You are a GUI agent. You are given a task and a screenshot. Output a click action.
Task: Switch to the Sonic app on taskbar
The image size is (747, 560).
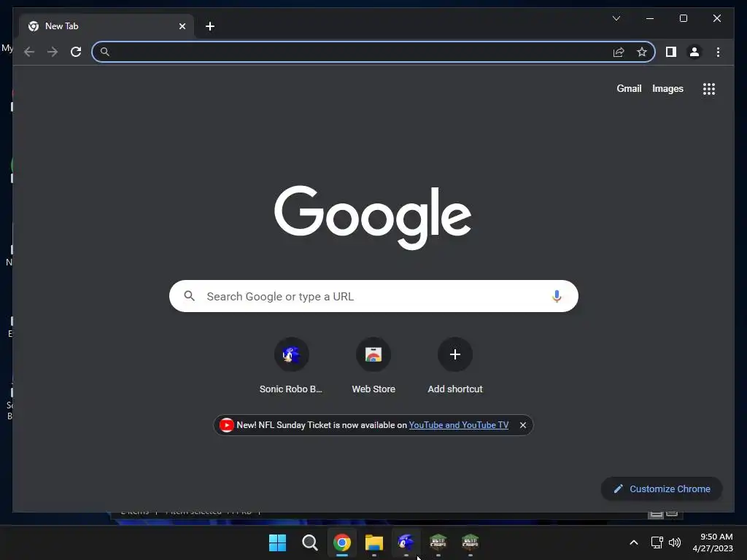coord(406,542)
